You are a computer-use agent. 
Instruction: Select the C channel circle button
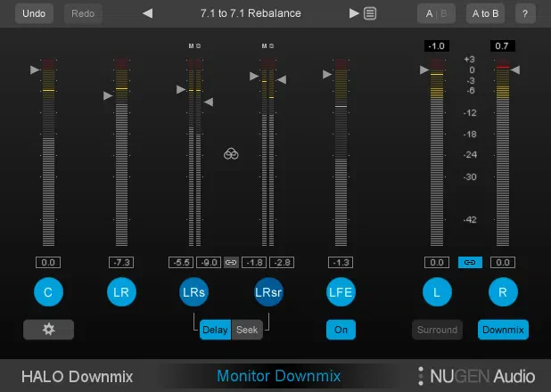(48, 292)
